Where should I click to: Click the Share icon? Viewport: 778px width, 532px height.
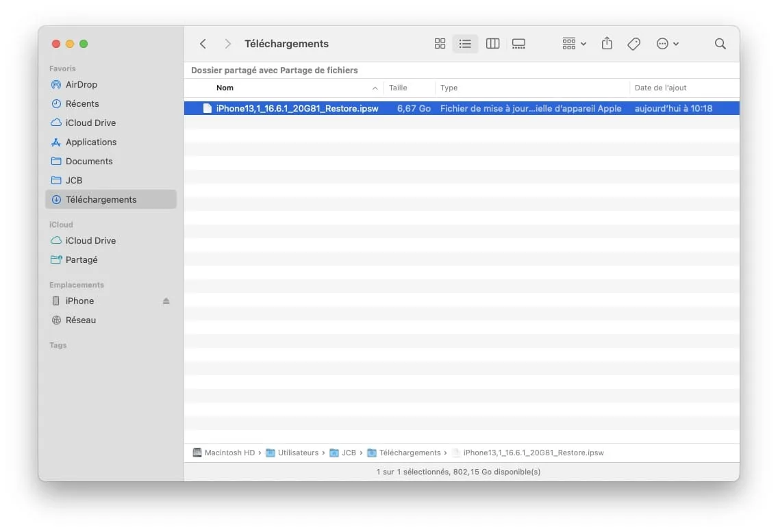606,43
